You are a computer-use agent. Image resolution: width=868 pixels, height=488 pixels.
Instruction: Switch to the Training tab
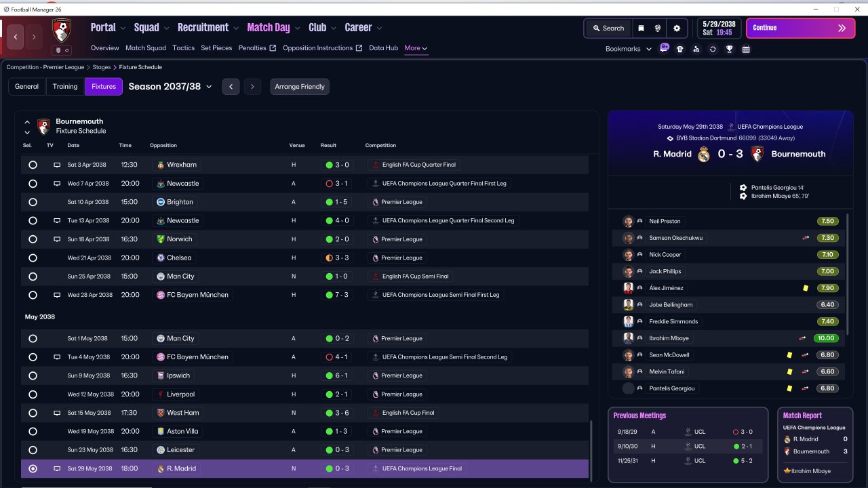point(65,87)
